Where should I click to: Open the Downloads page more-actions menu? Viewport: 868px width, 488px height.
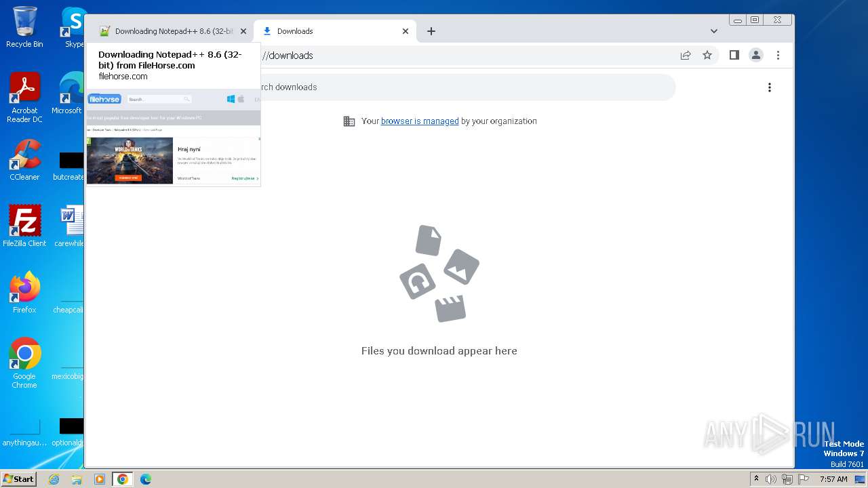tap(770, 87)
